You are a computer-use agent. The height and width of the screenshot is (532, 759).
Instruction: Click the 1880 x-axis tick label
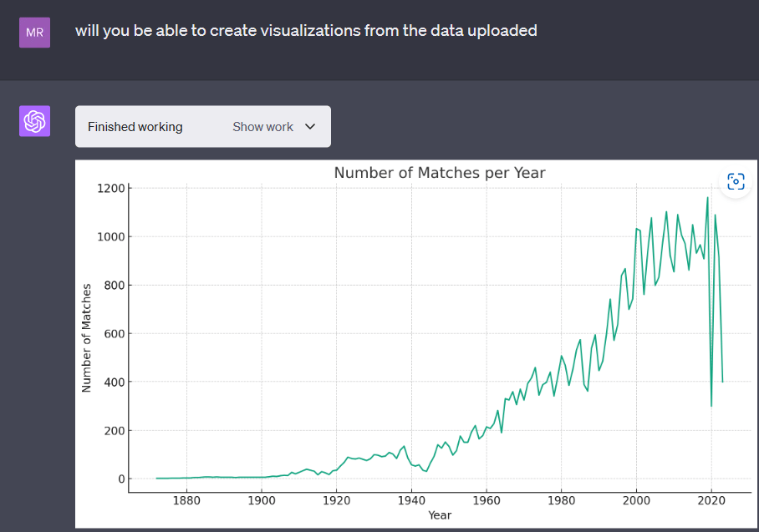click(186, 500)
